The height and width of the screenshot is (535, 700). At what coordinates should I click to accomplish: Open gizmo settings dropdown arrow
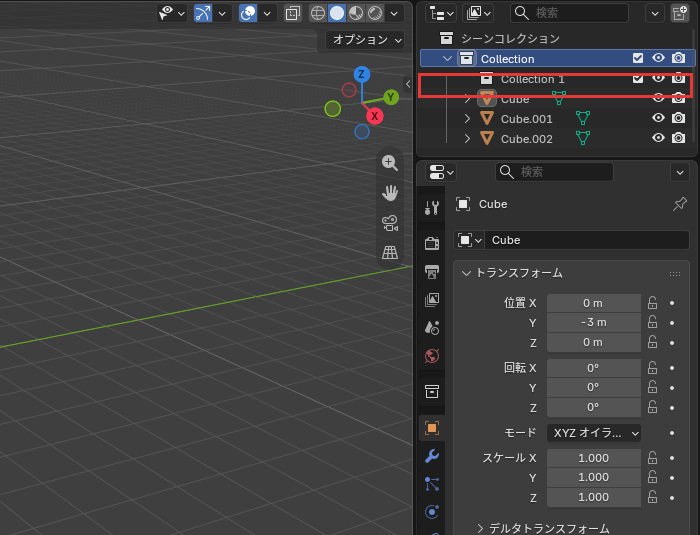(x=222, y=13)
